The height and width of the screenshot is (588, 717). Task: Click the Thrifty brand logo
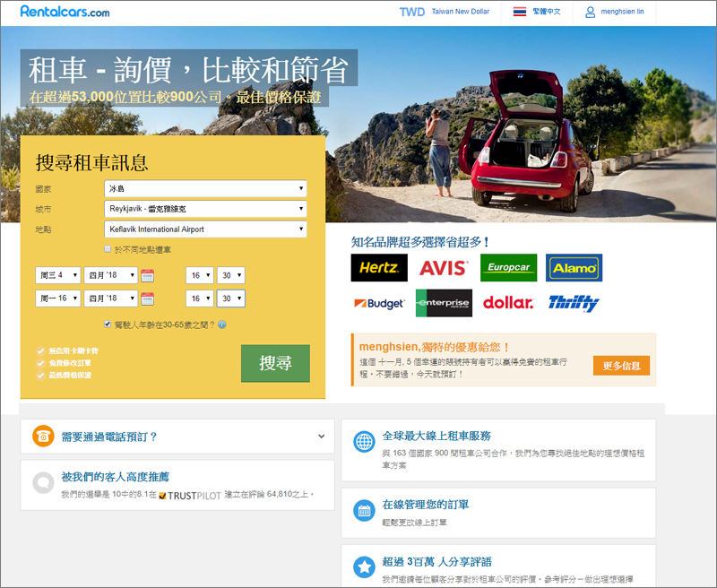tap(574, 303)
